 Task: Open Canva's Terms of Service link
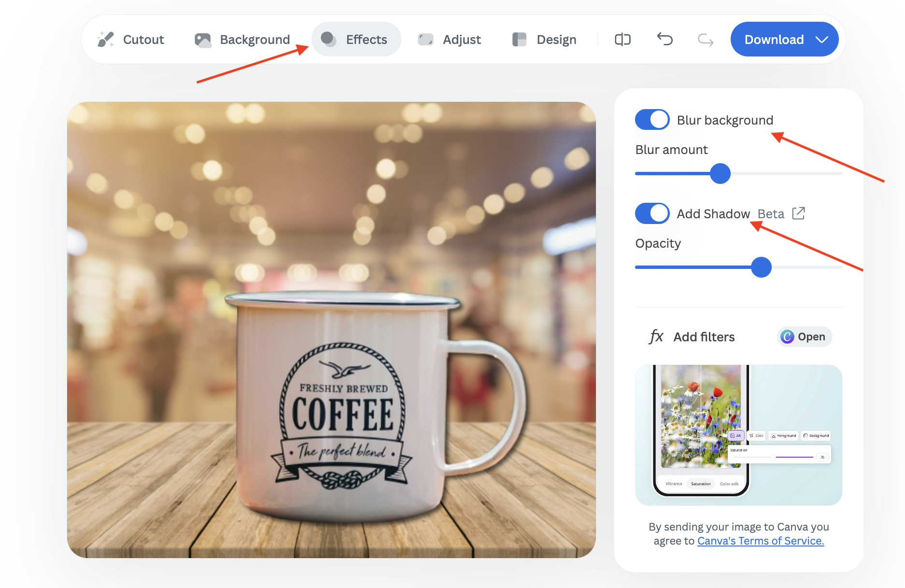tap(760, 541)
